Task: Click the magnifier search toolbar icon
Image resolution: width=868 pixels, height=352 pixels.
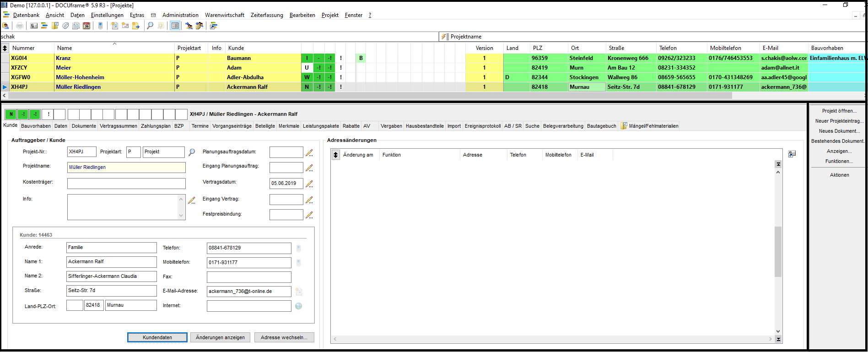Action: point(150,26)
